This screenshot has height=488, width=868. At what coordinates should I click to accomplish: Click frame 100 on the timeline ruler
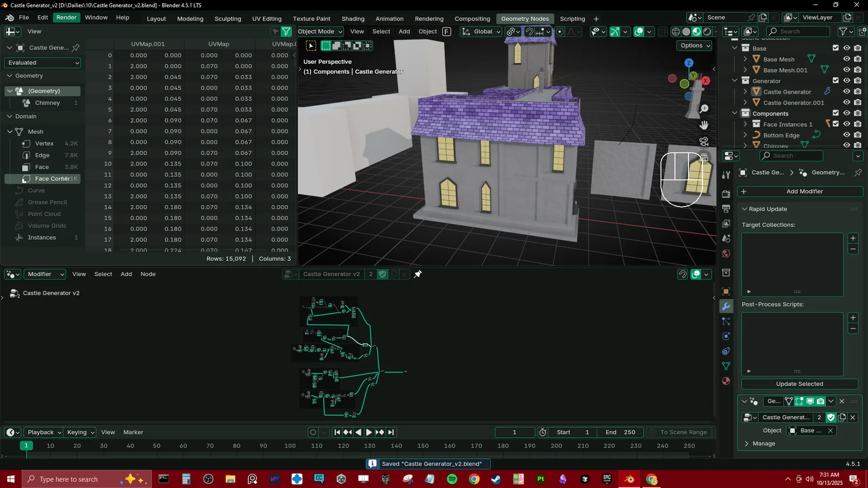(x=290, y=446)
